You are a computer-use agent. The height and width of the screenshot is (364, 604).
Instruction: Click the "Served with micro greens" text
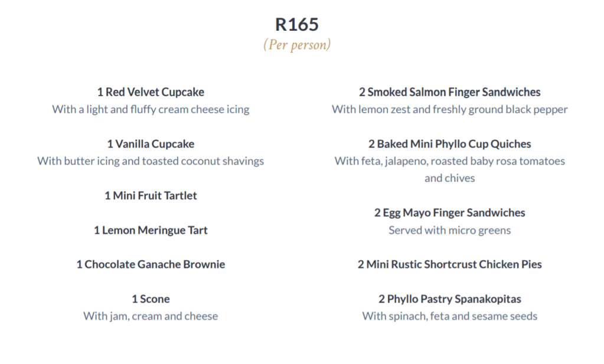(x=449, y=230)
